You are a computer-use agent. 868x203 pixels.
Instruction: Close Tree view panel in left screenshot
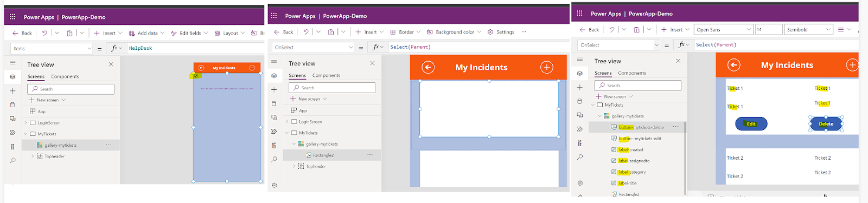pyautogui.click(x=111, y=64)
